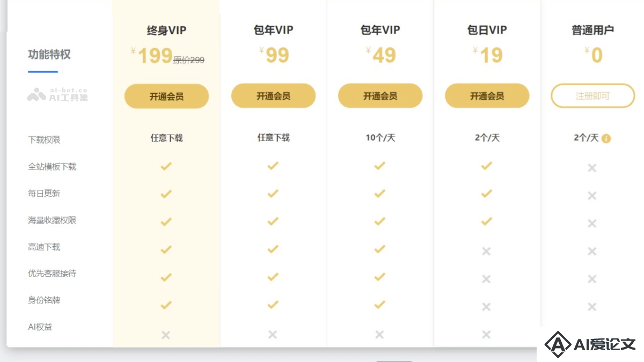Click the AI工具集 logo watermark
The height and width of the screenshot is (362, 644).
point(57,94)
